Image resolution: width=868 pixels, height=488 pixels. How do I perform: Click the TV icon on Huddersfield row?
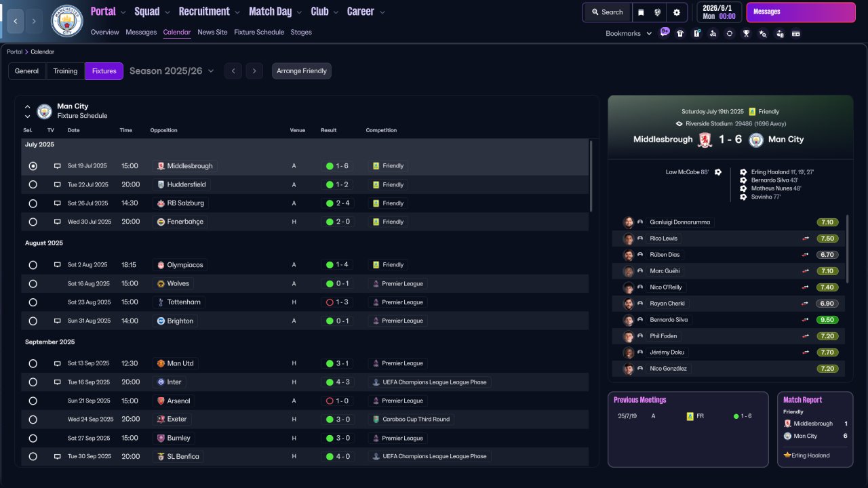pos(58,184)
